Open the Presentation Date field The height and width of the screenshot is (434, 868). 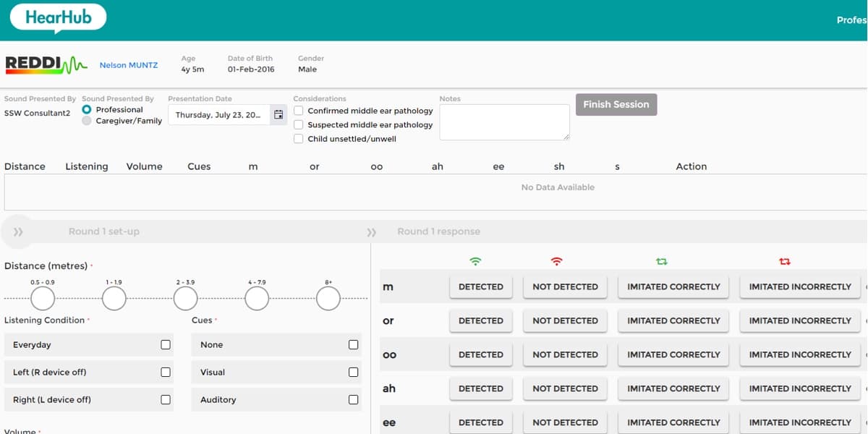coord(218,115)
